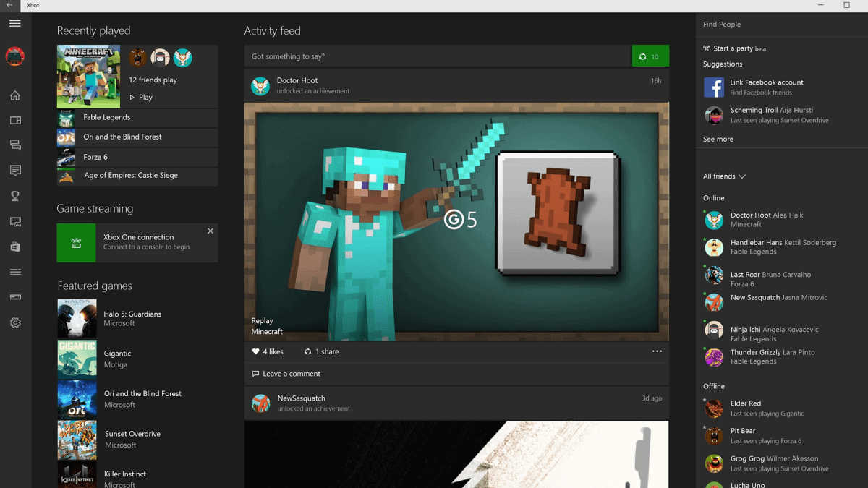Click the green share button showing 10
Viewport: 868px width, 488px height.
650,56
